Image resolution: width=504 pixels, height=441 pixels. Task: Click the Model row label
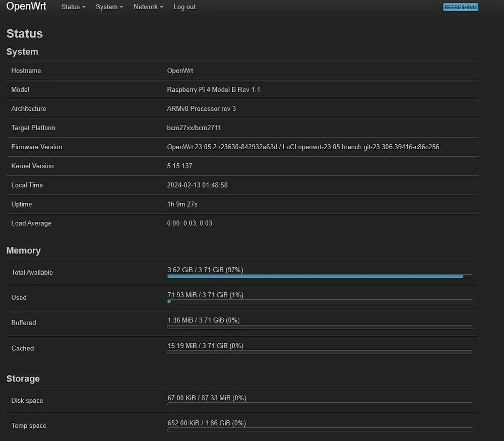(x=20, y=90)
